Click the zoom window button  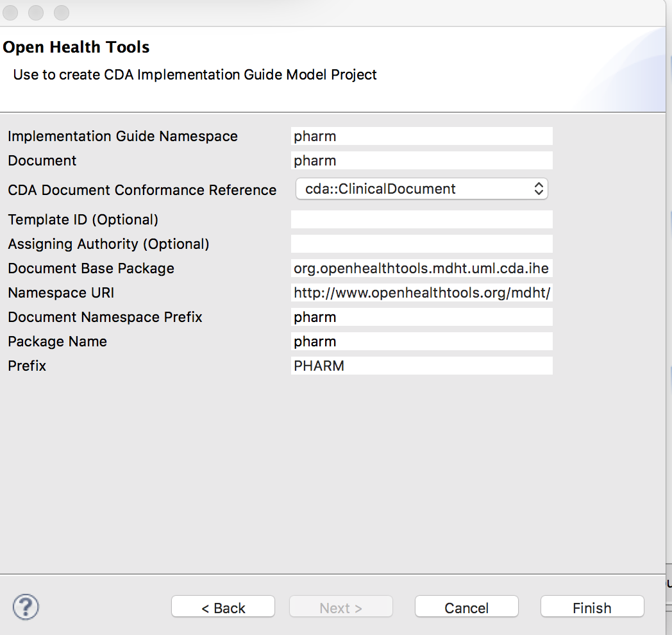pos(62,13)
